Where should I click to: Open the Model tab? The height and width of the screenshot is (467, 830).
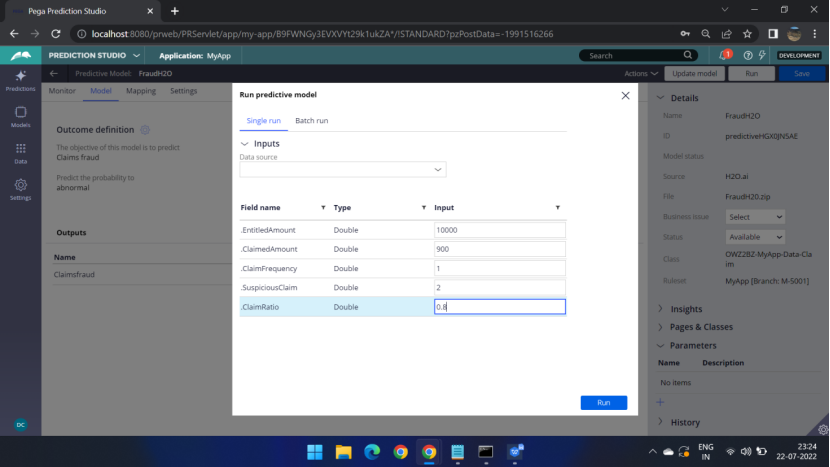click(101, 91)
